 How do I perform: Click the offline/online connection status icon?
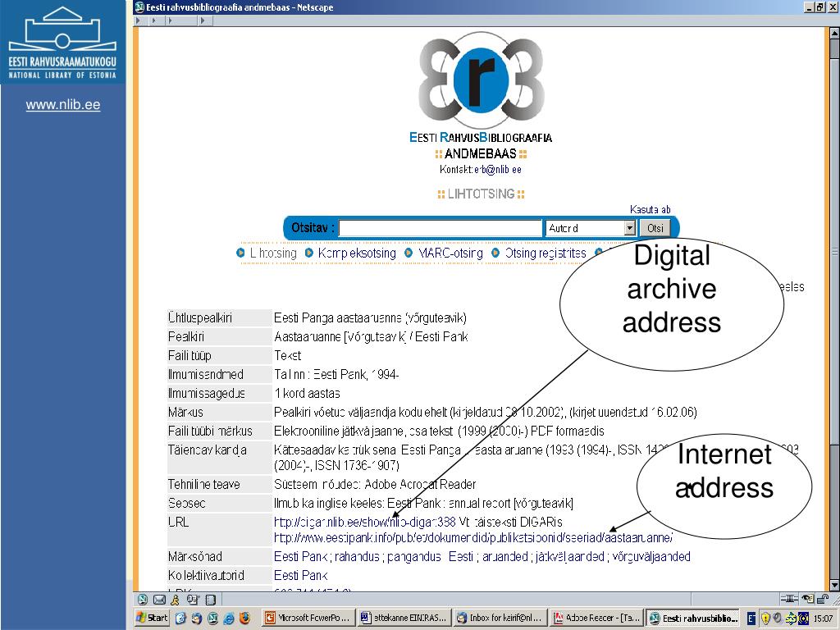pyautogui.click(x=788, y=599)
